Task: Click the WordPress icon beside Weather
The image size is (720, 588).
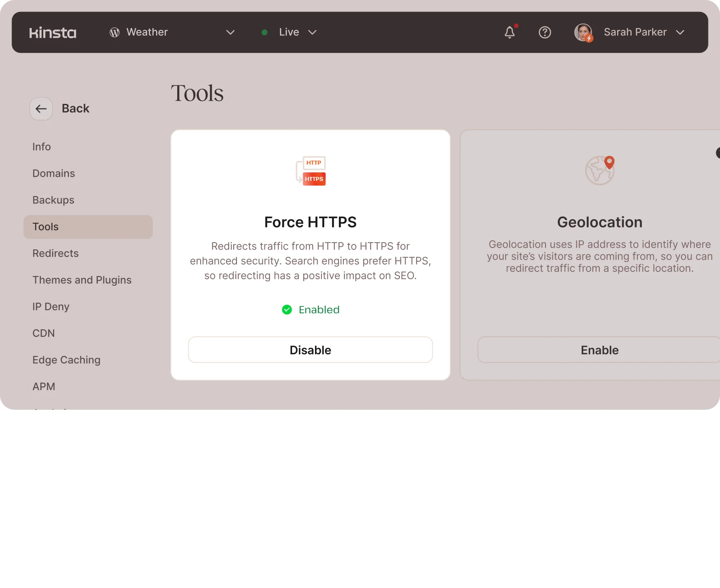Action: click(115, 32)
